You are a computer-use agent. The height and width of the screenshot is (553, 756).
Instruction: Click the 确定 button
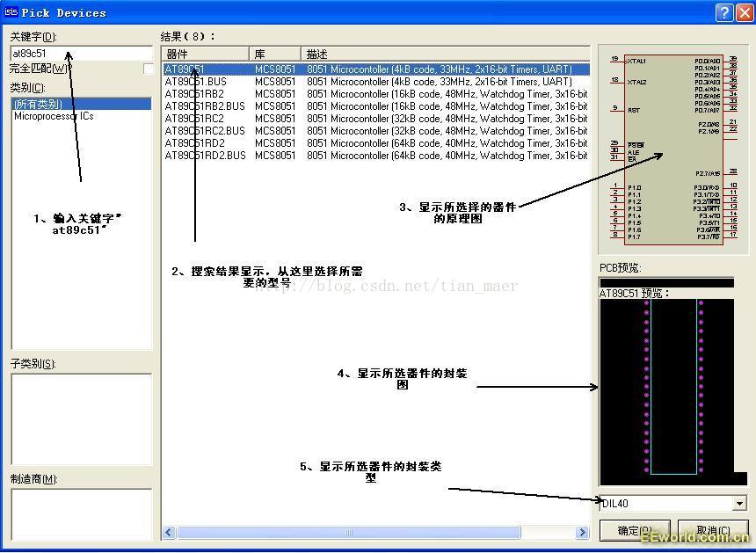click(x=635, y=530)
